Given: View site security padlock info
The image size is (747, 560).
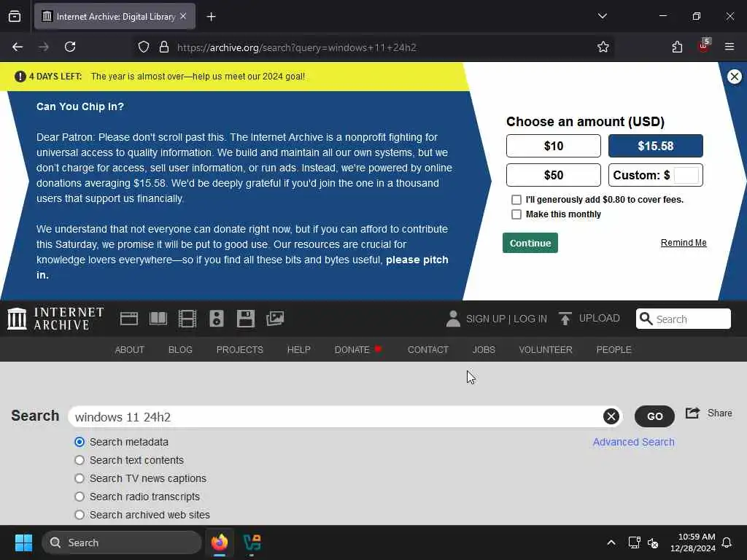Looking at the screenshot, I should click(164, 47).
